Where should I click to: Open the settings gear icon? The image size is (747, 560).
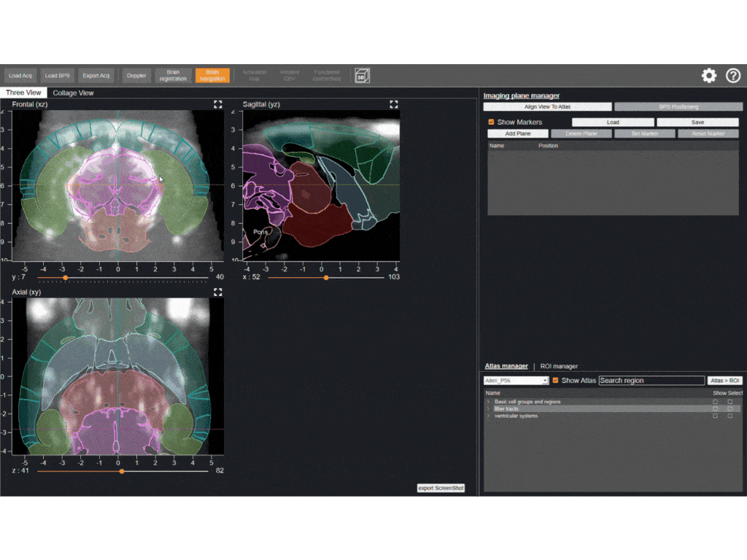point(708,75)
